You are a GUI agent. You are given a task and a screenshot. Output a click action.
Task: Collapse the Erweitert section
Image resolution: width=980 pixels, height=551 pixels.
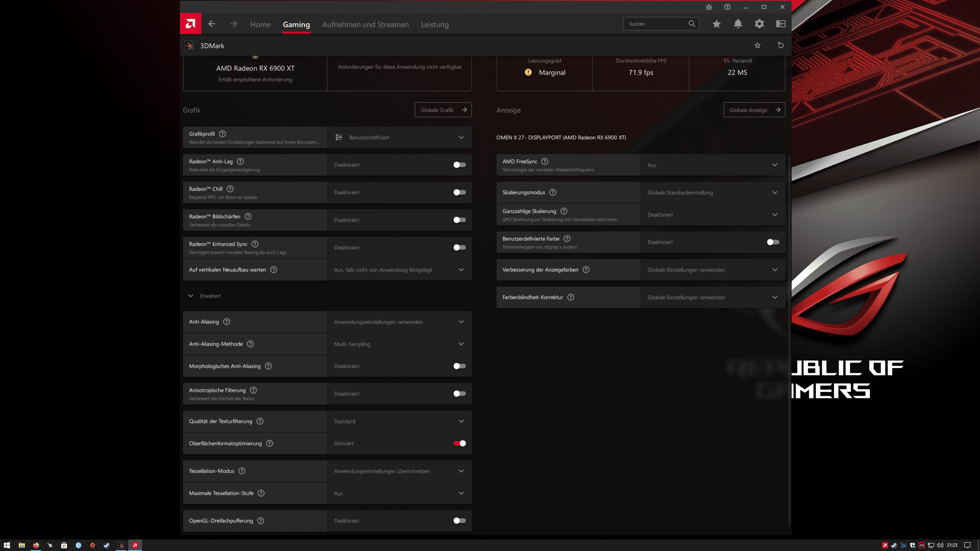coord(205,296)
